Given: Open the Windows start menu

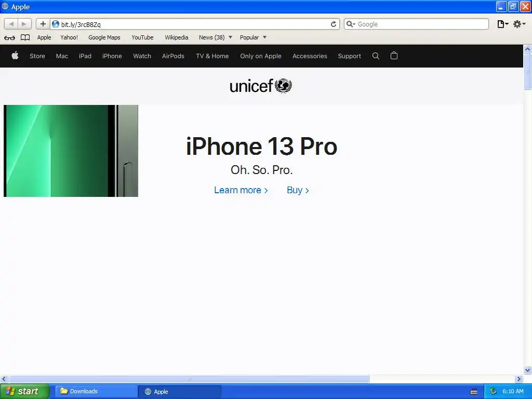Looking at the screenshot, I should pyautogui.click(x=25, y=392).
